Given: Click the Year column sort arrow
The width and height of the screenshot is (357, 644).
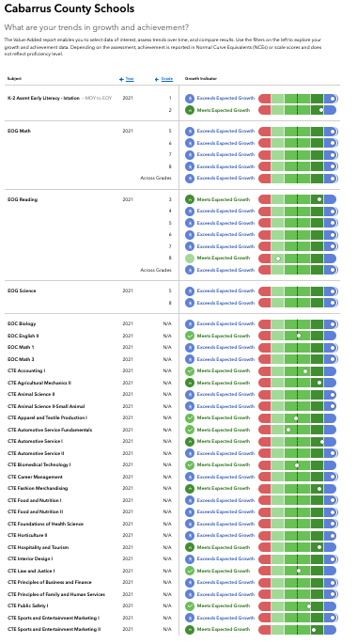Looking at the screenshot, I should click(121, 79).
